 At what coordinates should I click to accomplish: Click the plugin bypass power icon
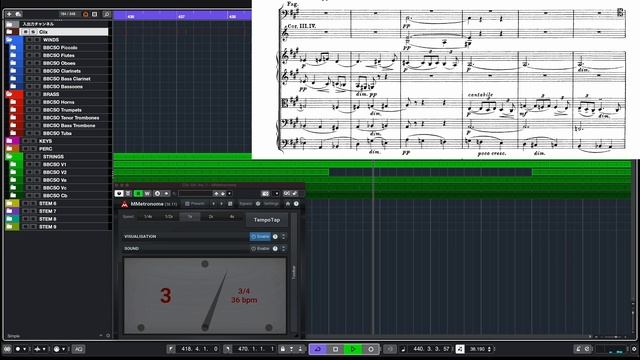point(119,193)
